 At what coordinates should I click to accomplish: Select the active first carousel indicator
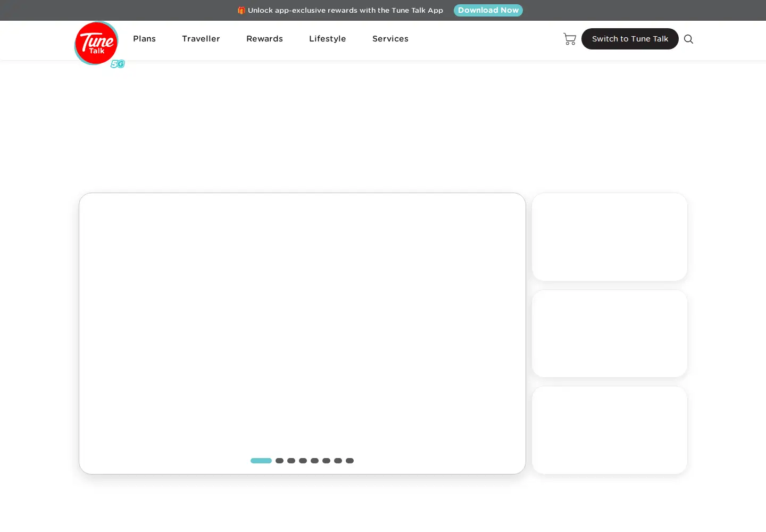pyautogui.click(x=261, y=461)
